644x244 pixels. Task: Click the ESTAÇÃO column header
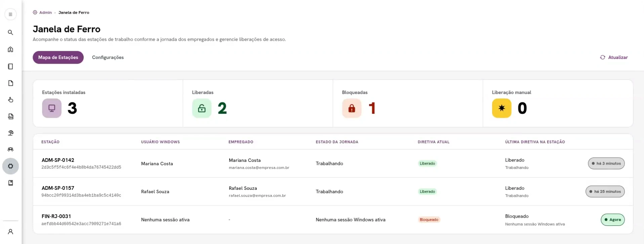50,142
